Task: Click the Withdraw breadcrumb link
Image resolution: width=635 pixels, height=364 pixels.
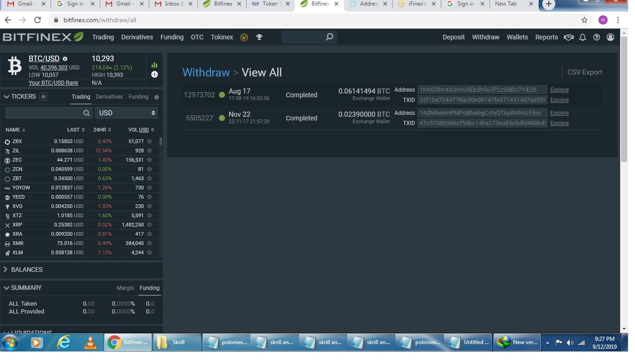Action: (x=206, y=73)
